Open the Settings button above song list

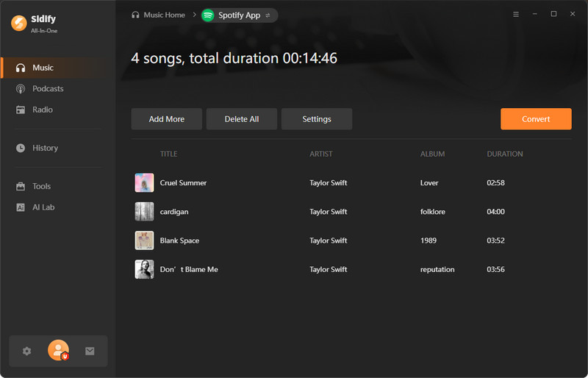pos(317,119)
